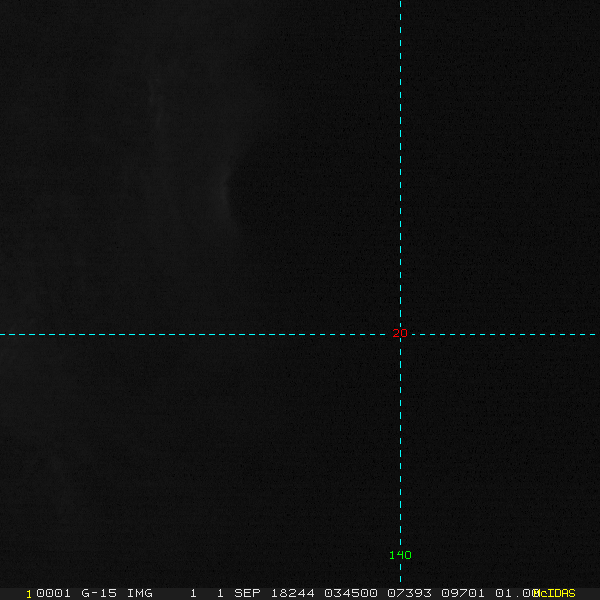Click the IMG label in status line
Image resolution: width=600 pixels, height=600 pixels.
(139, 593)
